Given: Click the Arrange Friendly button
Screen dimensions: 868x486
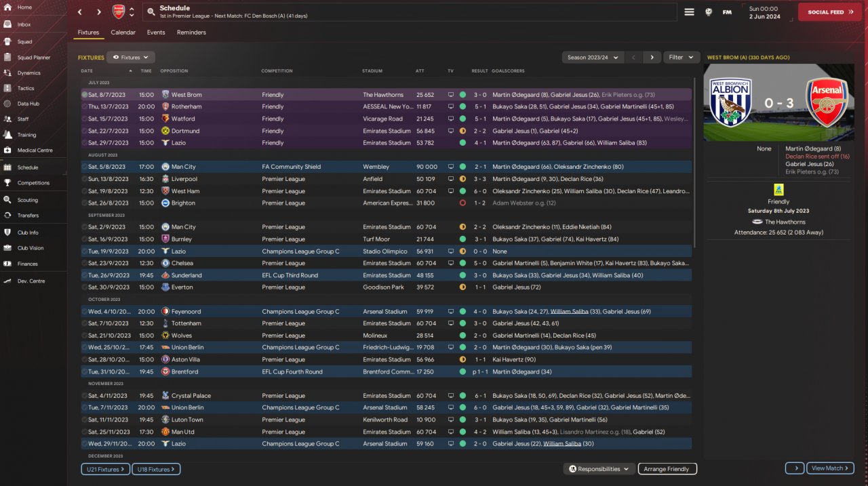Looking at the screenshot, I should click(667, 469).
